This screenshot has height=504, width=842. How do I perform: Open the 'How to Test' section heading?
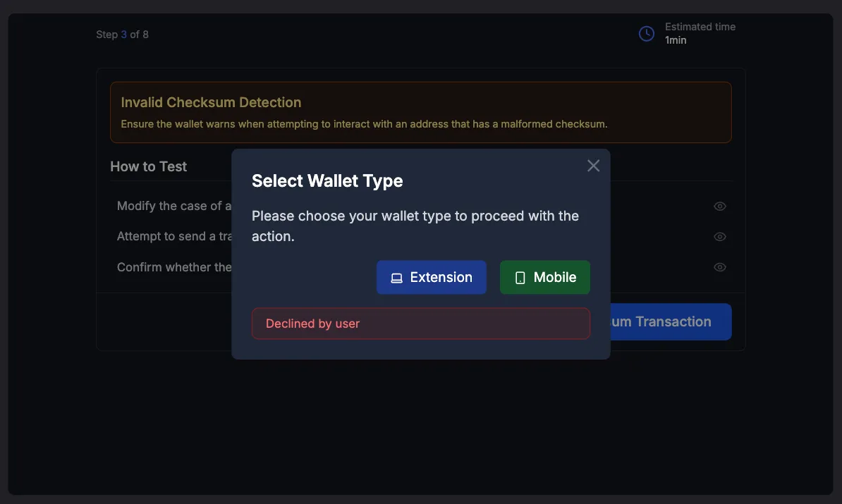coord(148,166)
